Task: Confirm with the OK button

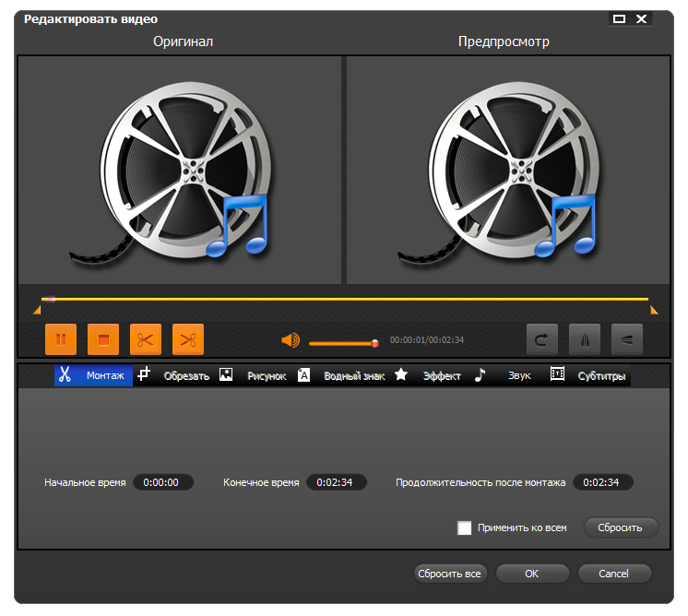Action: tap(532, 574)
